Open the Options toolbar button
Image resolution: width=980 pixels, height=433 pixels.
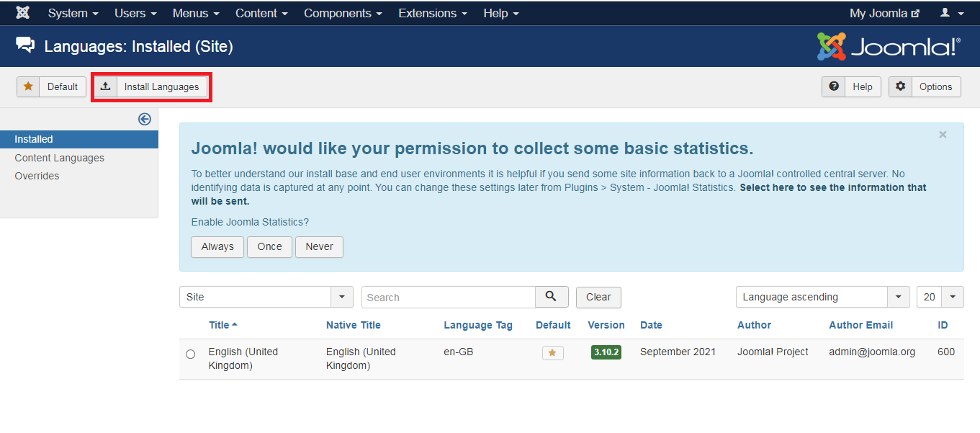[x=925, y=86]
